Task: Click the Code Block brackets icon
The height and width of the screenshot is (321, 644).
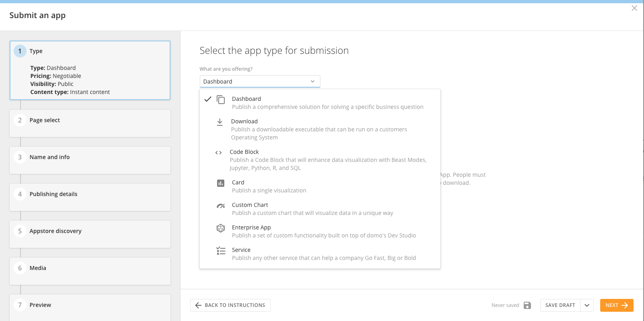Action: click(x=218, y=153)
